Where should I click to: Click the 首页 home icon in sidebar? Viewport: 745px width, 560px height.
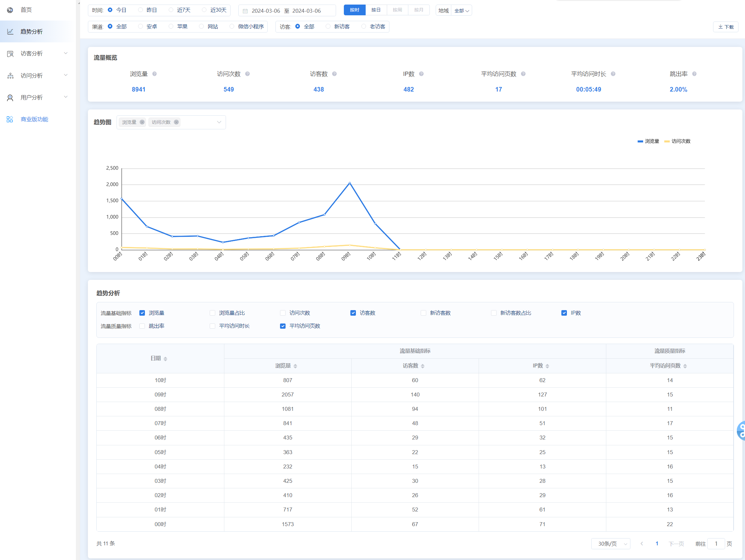[10, 10]
